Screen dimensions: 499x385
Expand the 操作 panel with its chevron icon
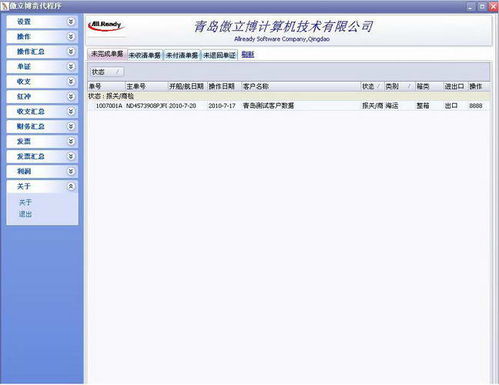click(x=71, y=37)
